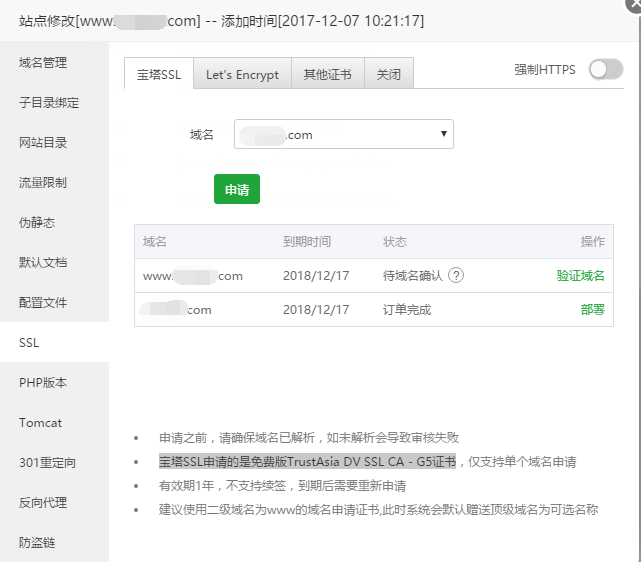Open the Tomcat sidebar item
Viewport: 641px width, 562px height.
point(54,423)
